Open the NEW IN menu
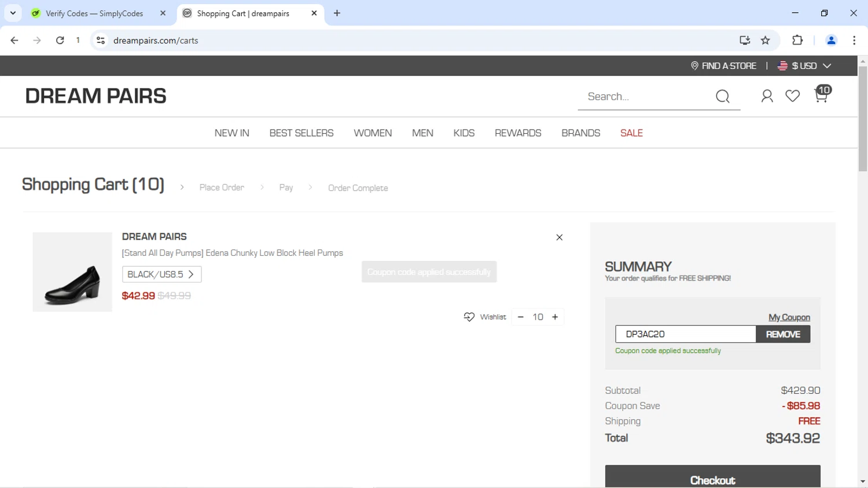Image resolution: width=868 pixels, height=488 pixels. [232, 133]
